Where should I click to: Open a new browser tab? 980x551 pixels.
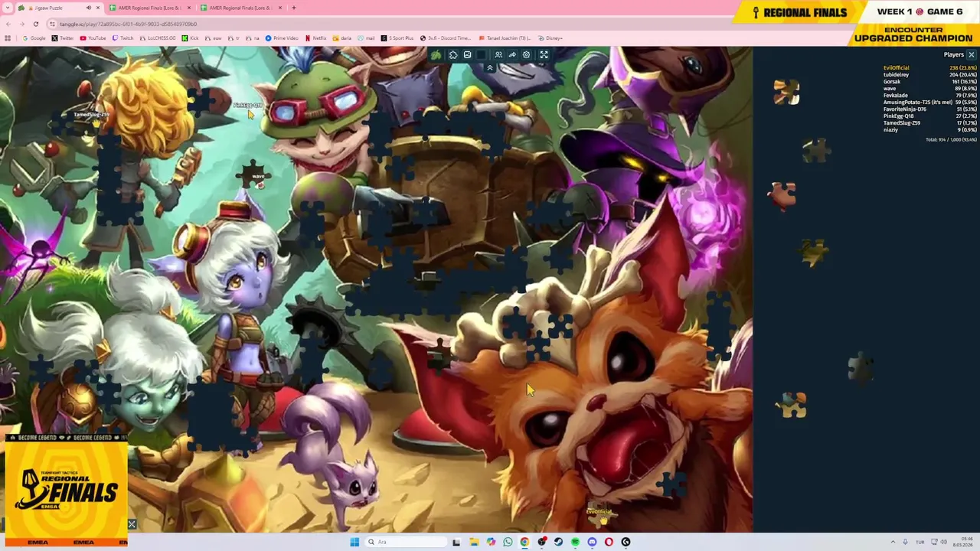pos(294,8)
